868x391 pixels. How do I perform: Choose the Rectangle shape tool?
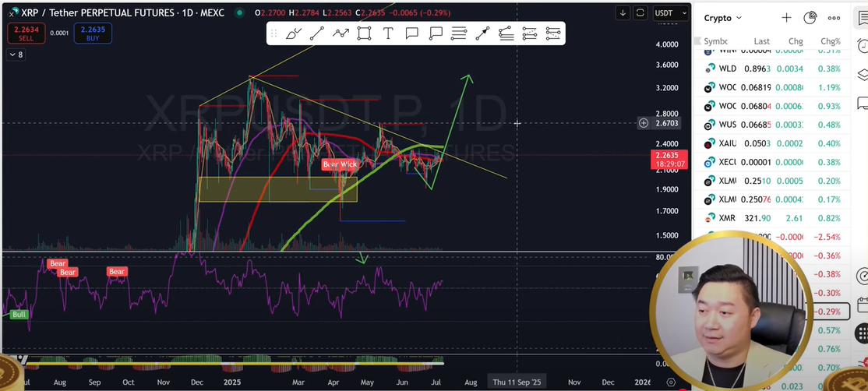pos(364,33)
